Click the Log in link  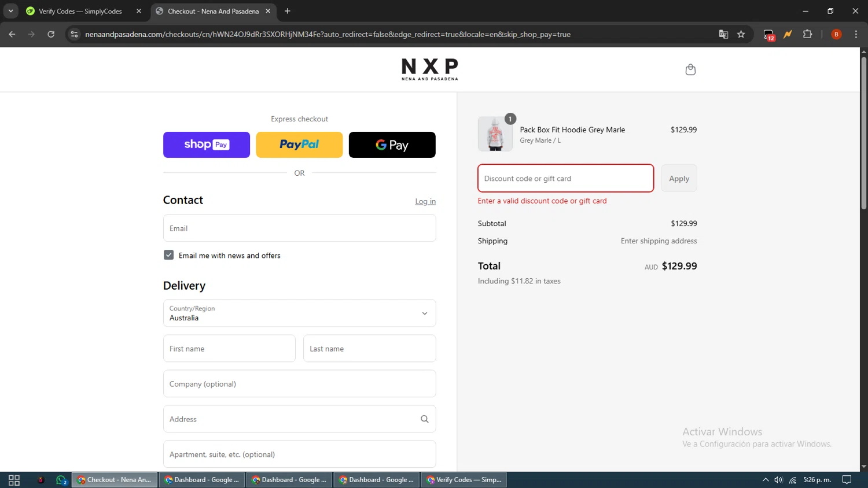pyautogui.click(x=425, y=201)
